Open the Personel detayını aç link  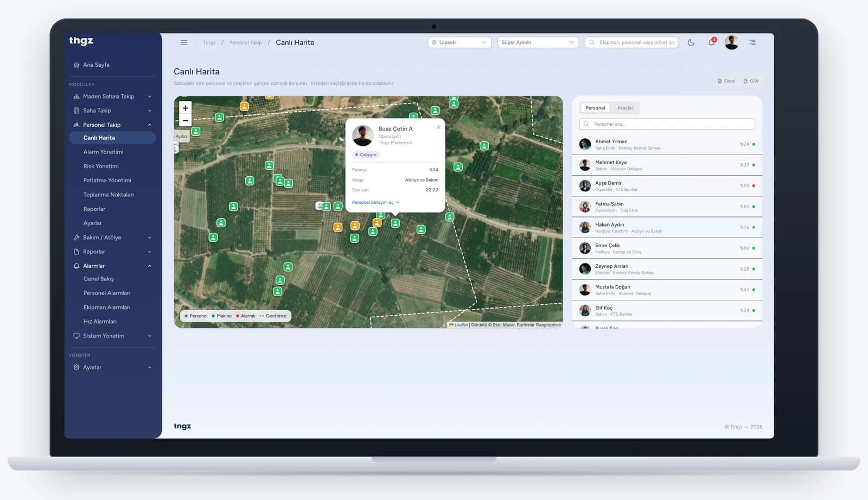[375, 202]
